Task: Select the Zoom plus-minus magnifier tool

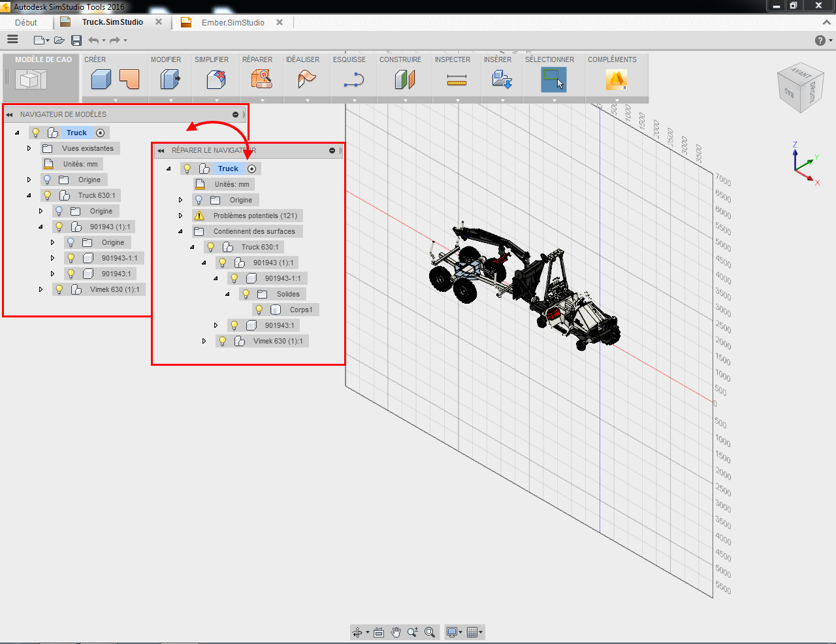Action: coord(413,632)
